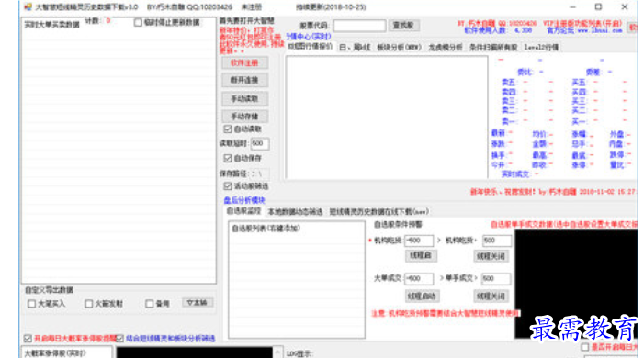Click the blue 盘后分析模块 label
644x358 pixels.
[244, 200]
